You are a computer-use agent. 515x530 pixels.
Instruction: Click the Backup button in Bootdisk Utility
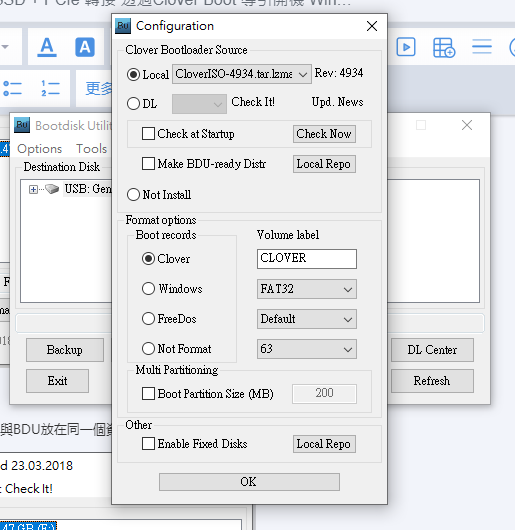65,350
